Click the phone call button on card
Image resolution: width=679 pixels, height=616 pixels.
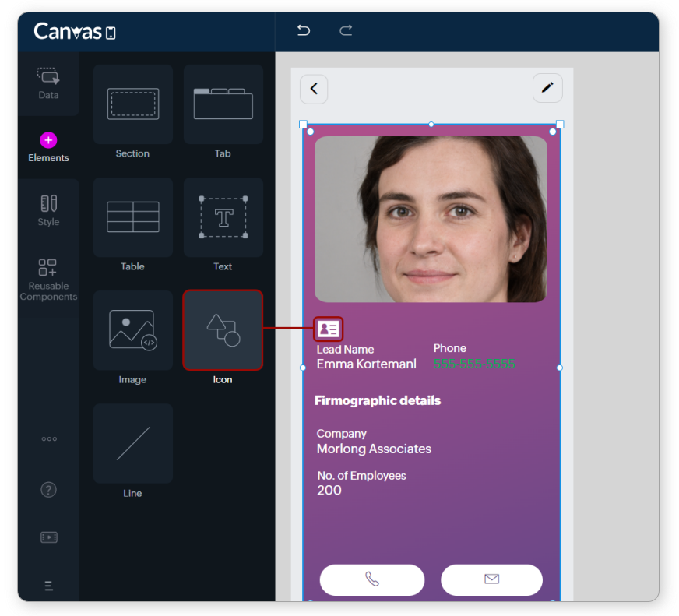(372, 579)
